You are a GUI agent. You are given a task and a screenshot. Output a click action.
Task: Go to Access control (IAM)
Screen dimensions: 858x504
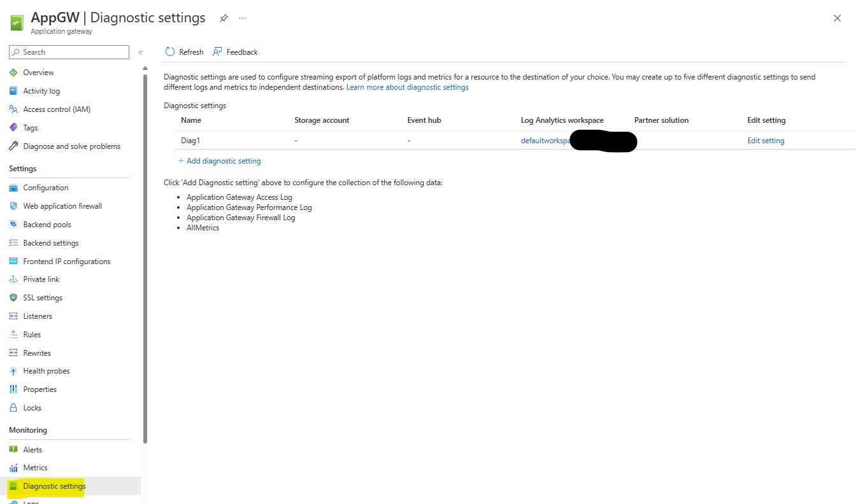coord(57,109)
